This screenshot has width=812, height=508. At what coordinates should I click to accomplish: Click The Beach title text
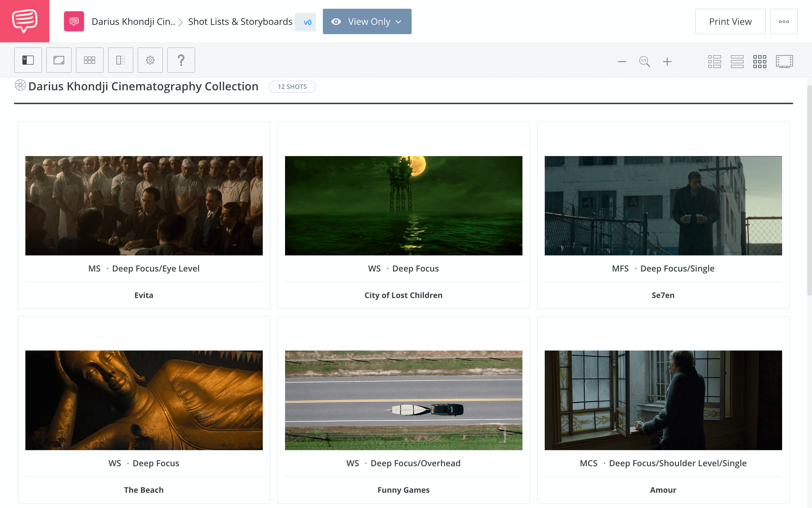144,490
